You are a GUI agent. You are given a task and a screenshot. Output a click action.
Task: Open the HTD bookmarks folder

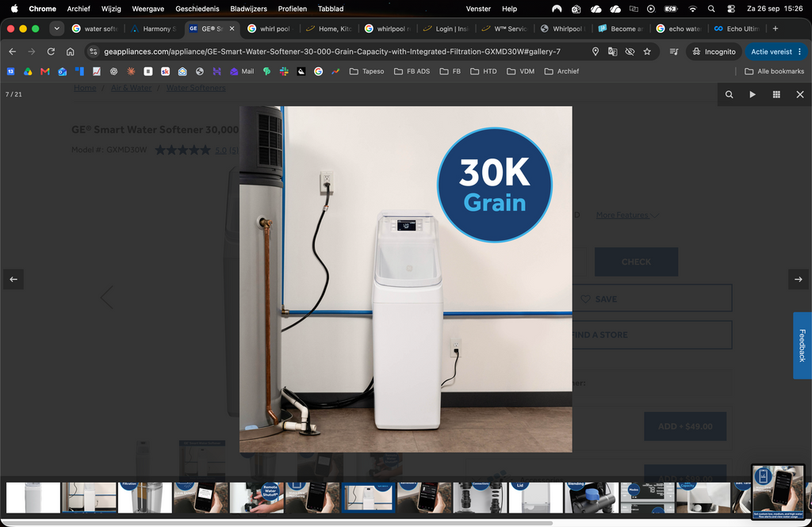click(x=484, y=71)
